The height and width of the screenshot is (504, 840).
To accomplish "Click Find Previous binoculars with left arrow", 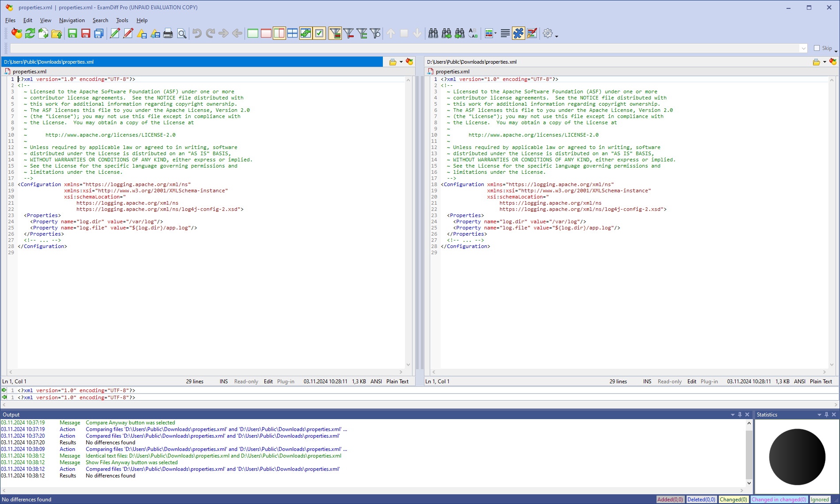I will pos(460,33).
